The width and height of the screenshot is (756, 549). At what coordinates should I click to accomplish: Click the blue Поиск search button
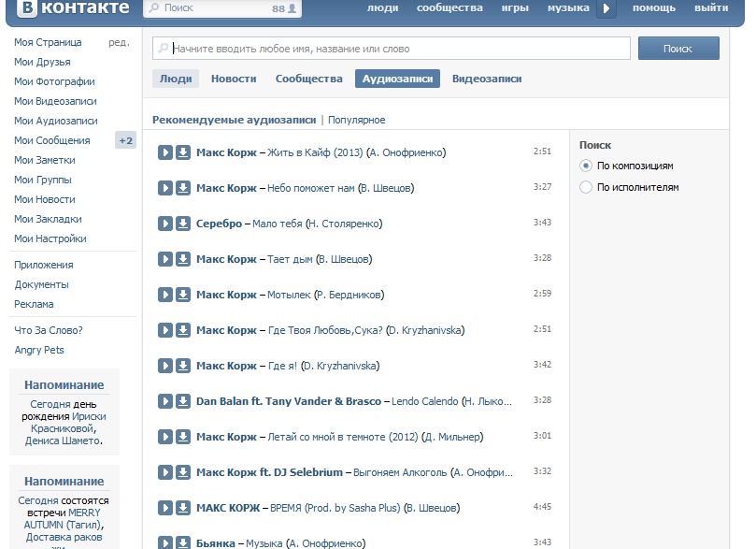click(678, 49)
